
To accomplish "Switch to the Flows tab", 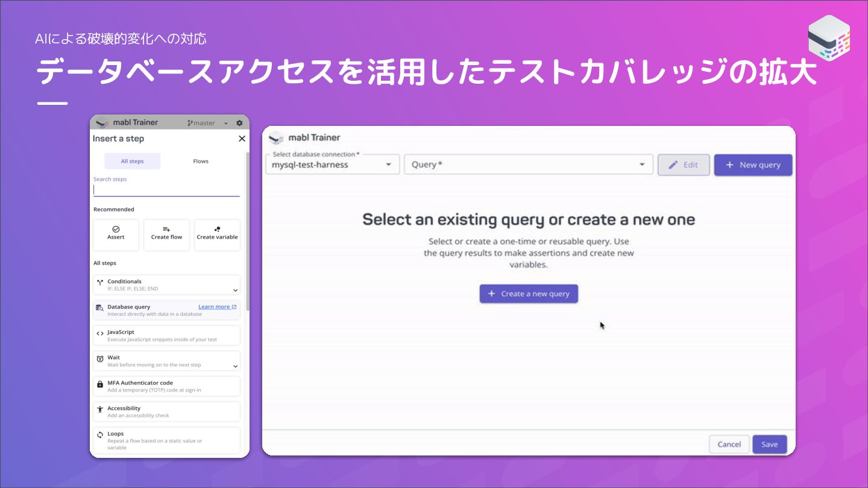I will tap(201, 161).
